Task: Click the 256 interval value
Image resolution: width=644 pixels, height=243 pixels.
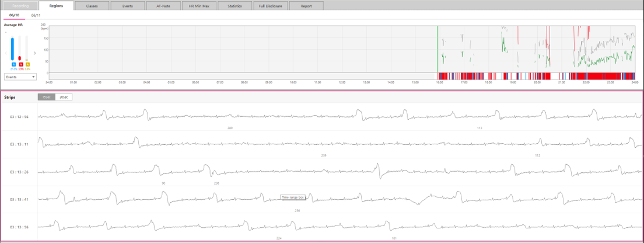Action: 297,210
